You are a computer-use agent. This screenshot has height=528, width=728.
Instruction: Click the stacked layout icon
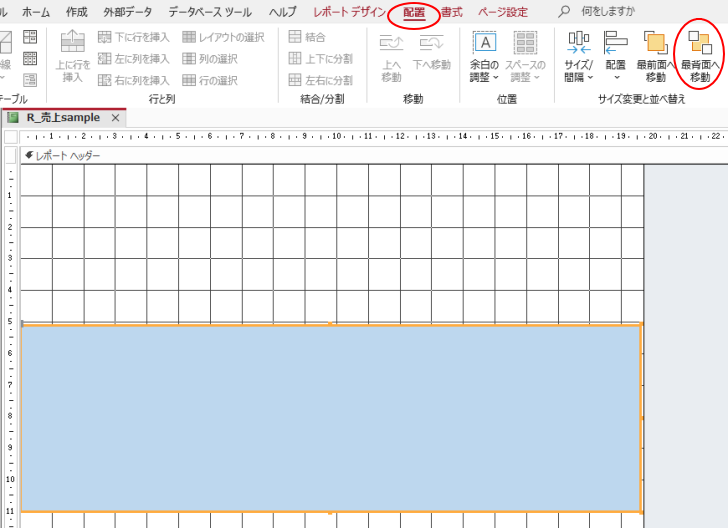(30, 37)
